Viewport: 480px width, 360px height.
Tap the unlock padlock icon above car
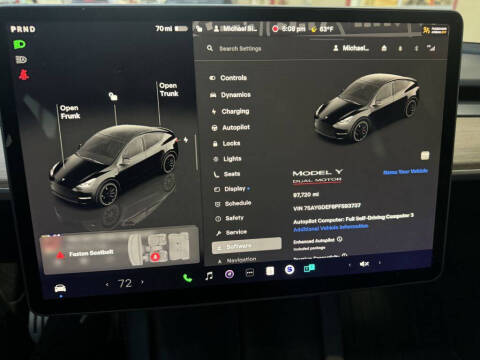(113, 97)
